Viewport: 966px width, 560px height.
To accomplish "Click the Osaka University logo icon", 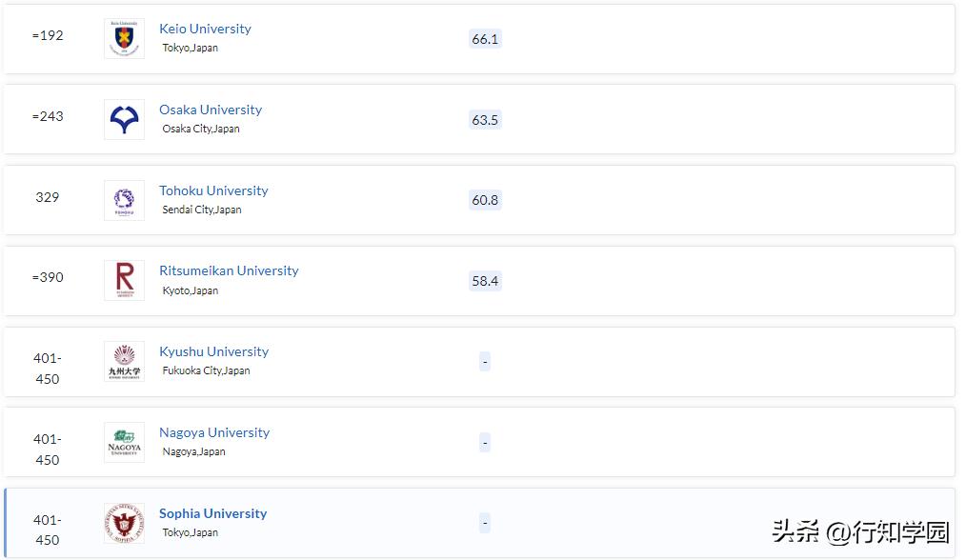I will 124,119.
